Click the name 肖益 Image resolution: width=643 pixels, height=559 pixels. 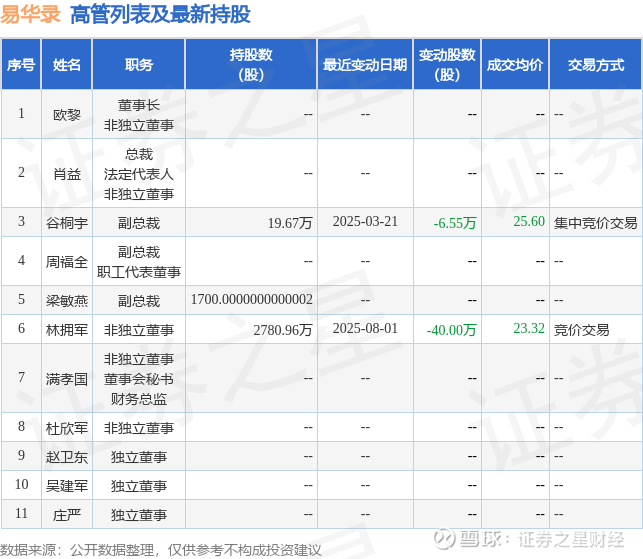[67, 174]
